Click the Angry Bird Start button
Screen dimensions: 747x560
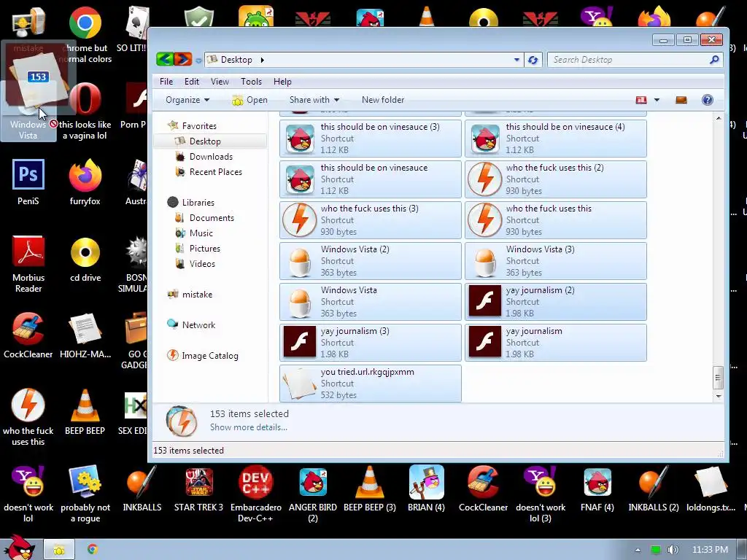click(20, 548)
